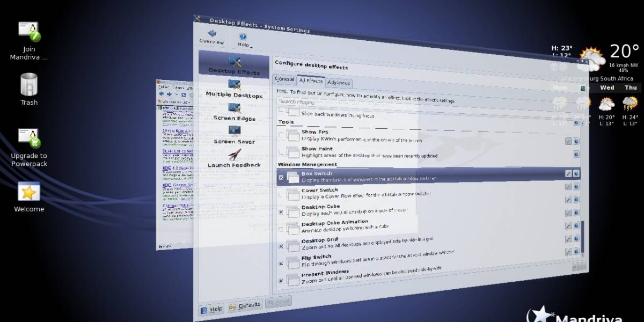Image resolution: width=644 pixels, height=322 pixels.
Task: Disable the Box Switch effect checkbox
Action: point(281,177)
